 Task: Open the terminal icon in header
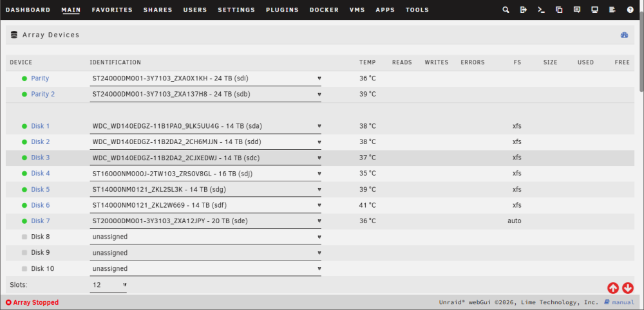coord(542,10)
